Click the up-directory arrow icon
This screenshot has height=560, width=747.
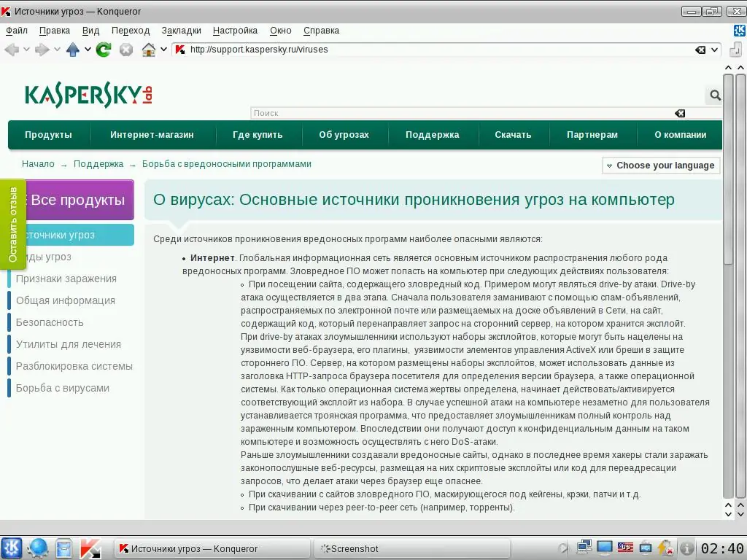click(x=73, y=50)
